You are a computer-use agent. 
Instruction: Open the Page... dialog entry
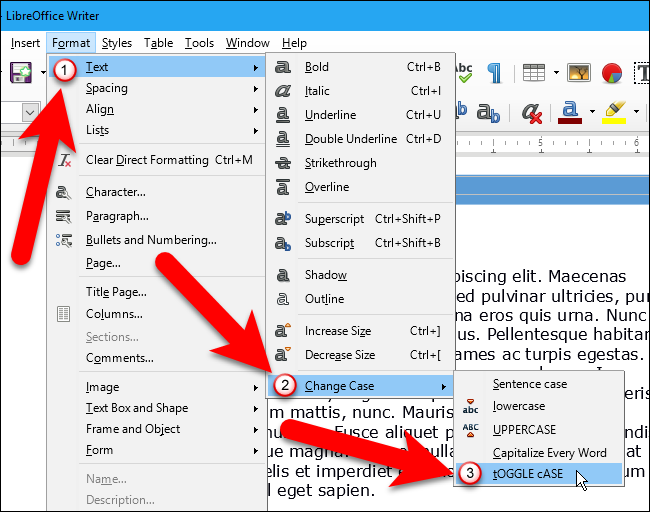click(155, 263)
